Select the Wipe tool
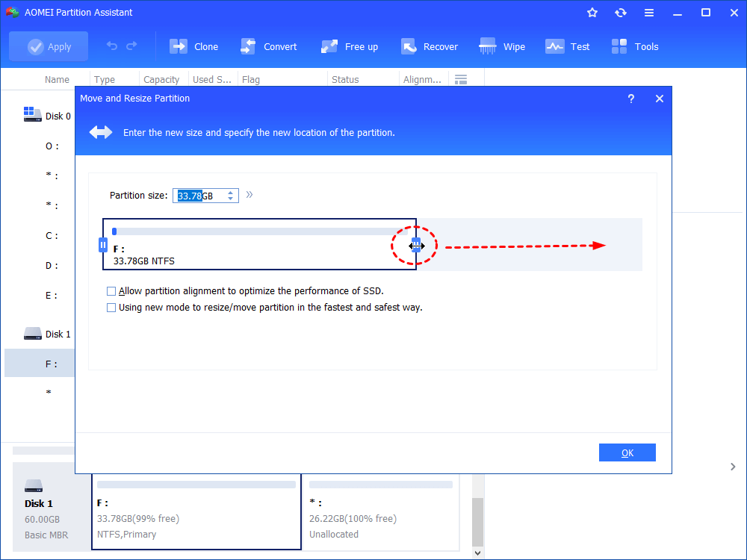The height and width of the screenshot is (560, 747). point(502,46)
